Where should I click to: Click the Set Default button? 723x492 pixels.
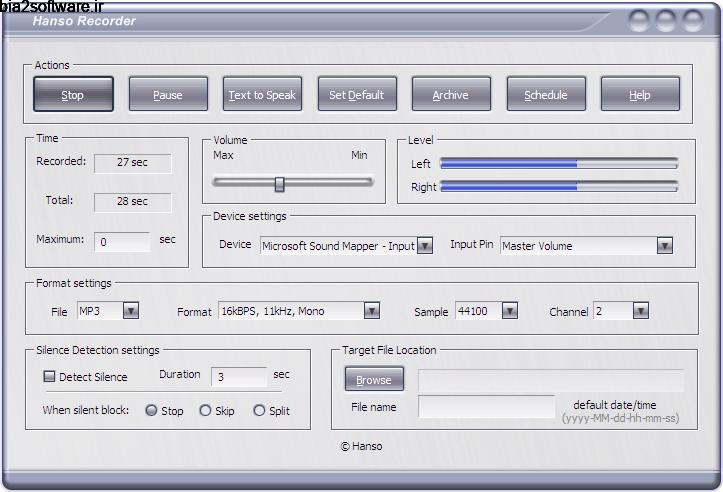357,95
